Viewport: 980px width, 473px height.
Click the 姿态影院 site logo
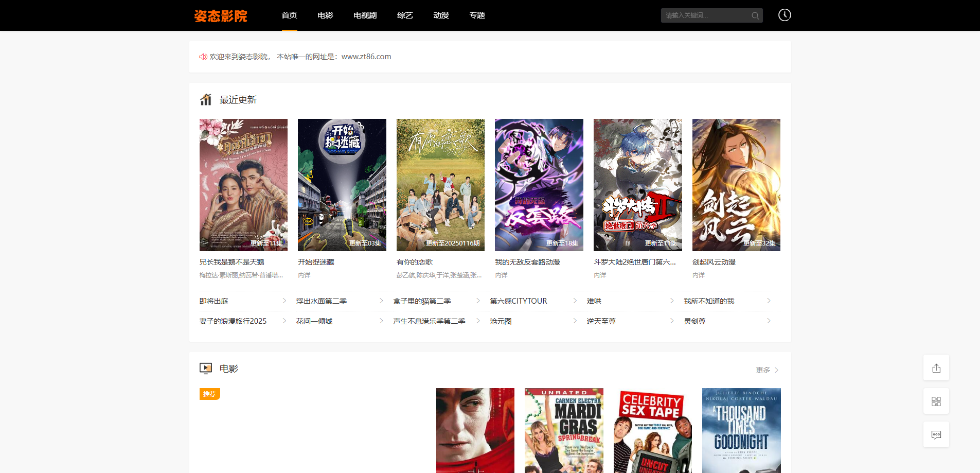tap(220, 16)
